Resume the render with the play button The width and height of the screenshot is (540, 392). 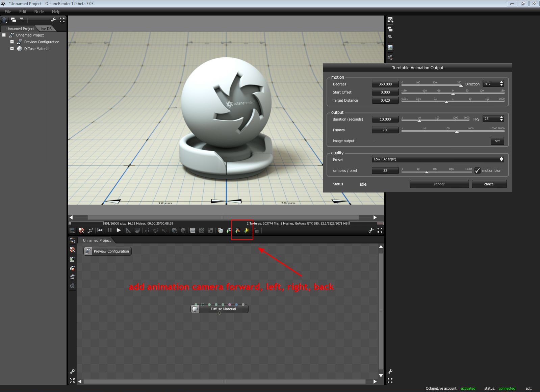119,230
